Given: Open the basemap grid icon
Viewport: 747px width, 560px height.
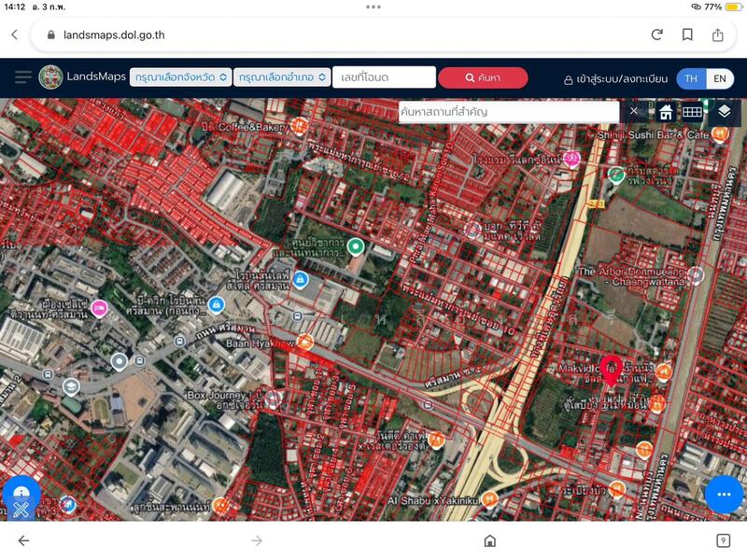Looking at the screenshot, I should pyautogui.click(x=692, y=112).
